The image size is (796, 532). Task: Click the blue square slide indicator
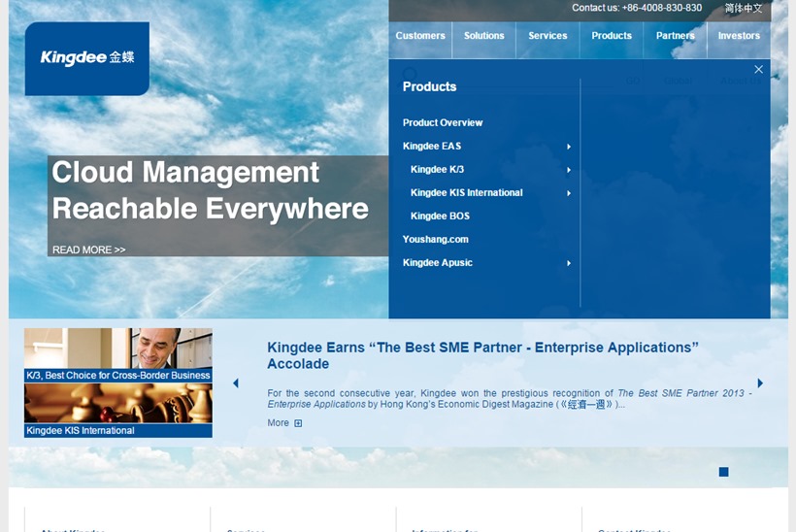723,472
